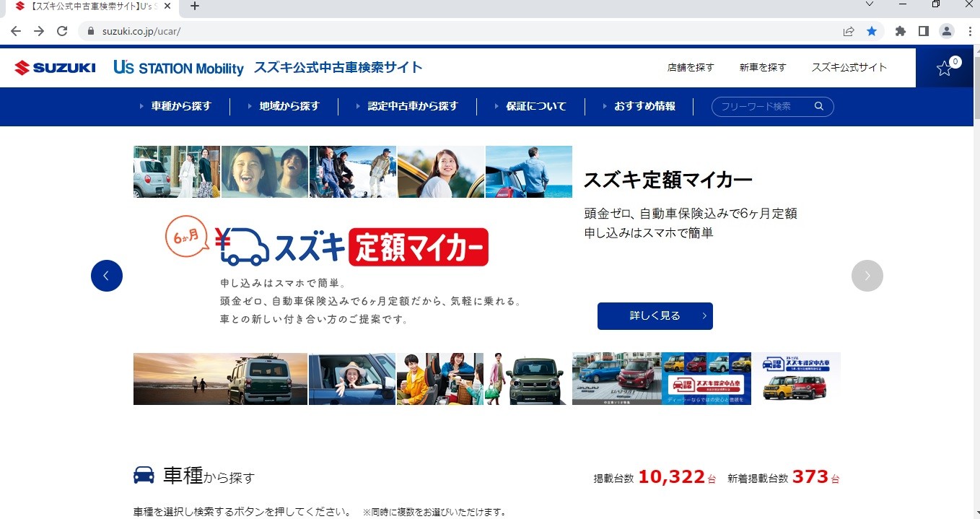Open a new tab with plus button

(194, 6)
